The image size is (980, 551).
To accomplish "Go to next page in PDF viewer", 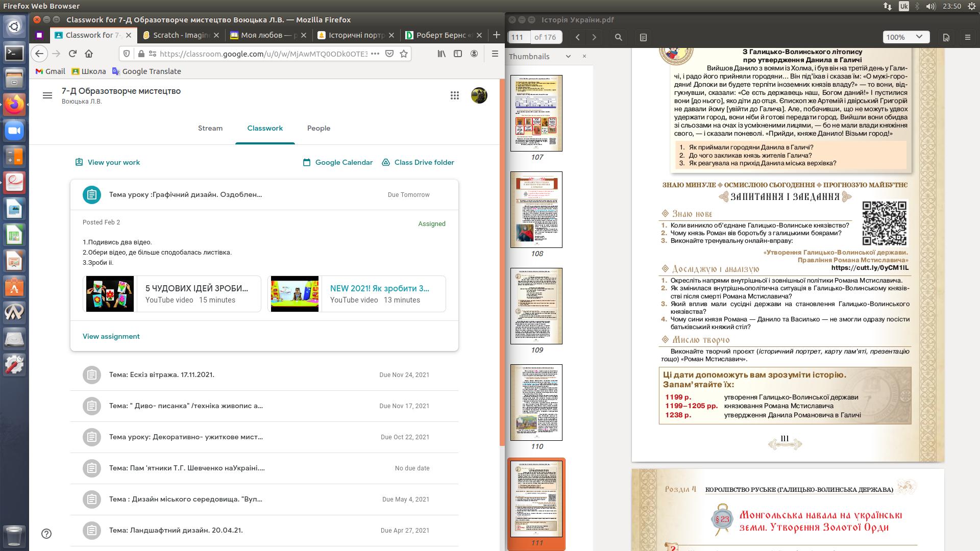I will pos(594,37).
